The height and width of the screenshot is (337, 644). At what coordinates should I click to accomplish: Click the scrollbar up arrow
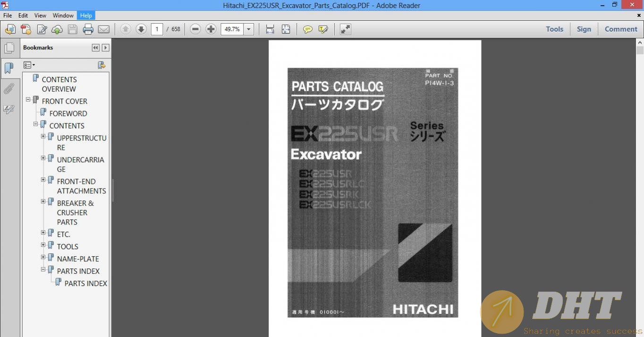(640, 42)
